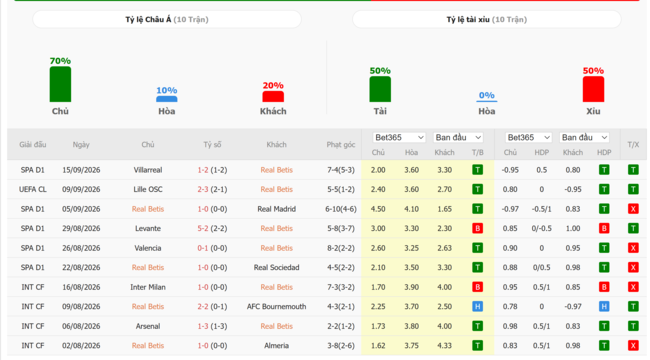
Task: Click the T/B badge in the Arsenal row
Action: tap(477, 326)
